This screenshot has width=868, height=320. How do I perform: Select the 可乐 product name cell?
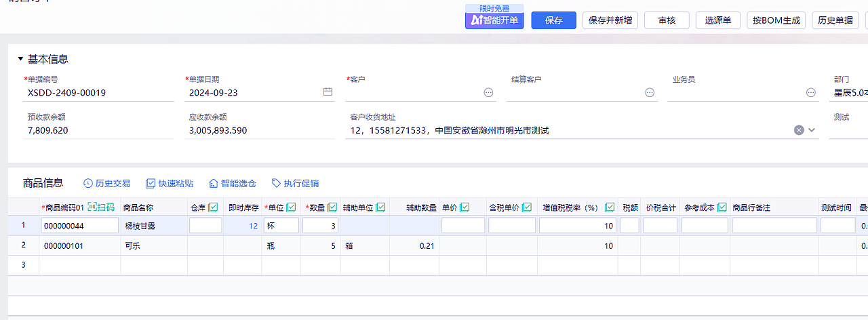click(x=154, y=245)
